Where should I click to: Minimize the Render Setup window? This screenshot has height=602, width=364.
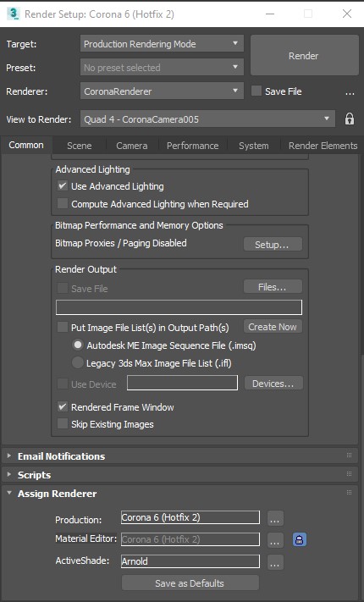[270, 14]
